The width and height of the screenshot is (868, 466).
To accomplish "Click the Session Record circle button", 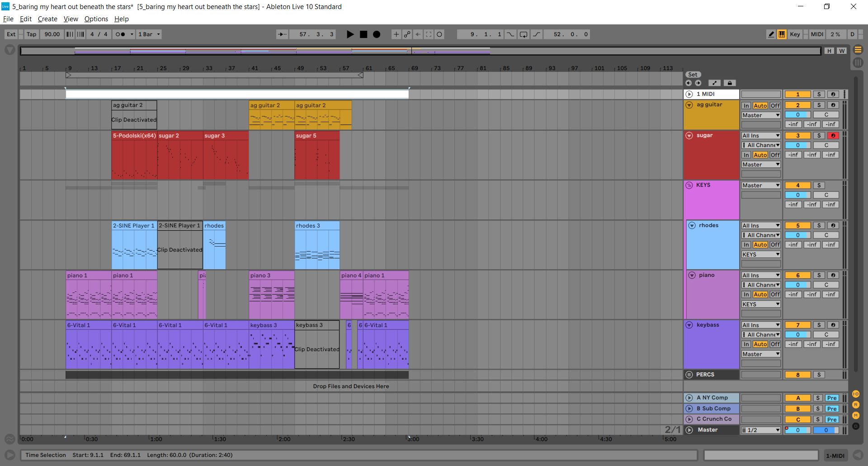I will click(x=439, y=34).
